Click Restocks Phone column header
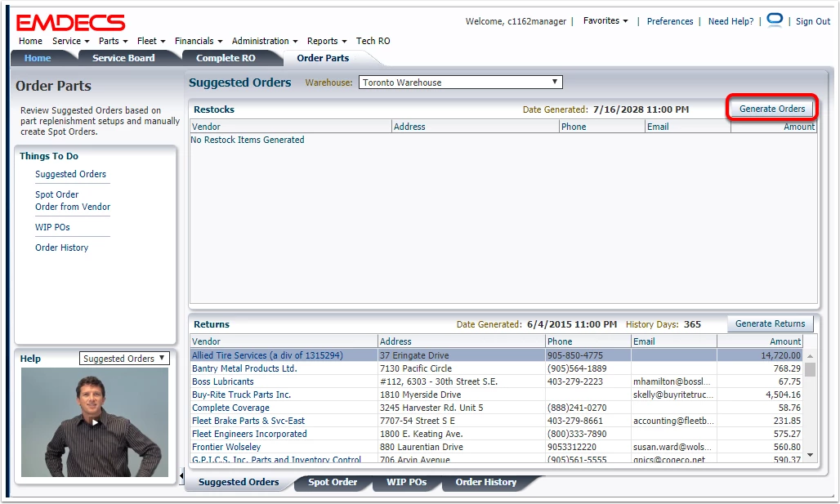Image resolution: width=840 pixels, height=504 pixels. pos(602,127)
